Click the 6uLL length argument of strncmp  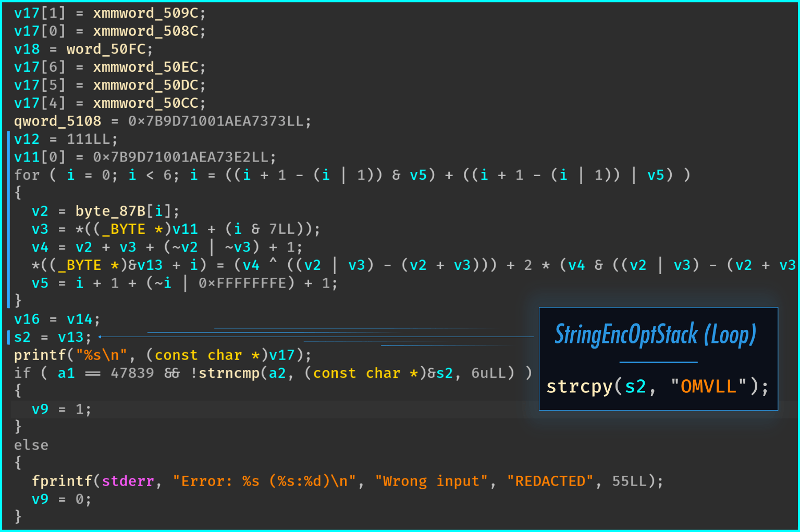489,373
